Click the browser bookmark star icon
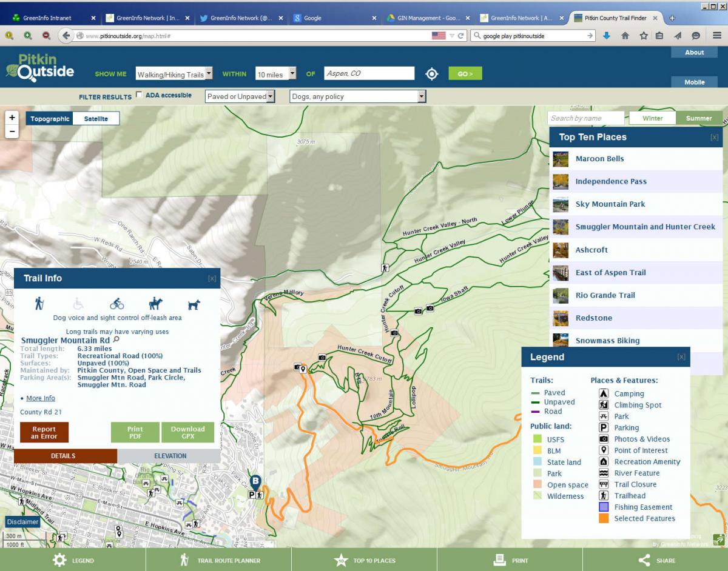The height and width of the screenshot is (571, 728). coord(643,36)
